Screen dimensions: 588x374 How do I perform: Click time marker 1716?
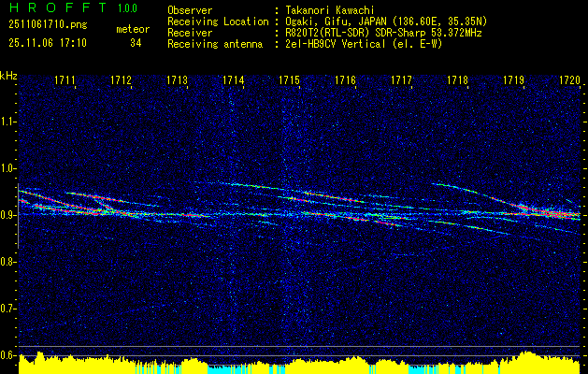click(345, 80)
